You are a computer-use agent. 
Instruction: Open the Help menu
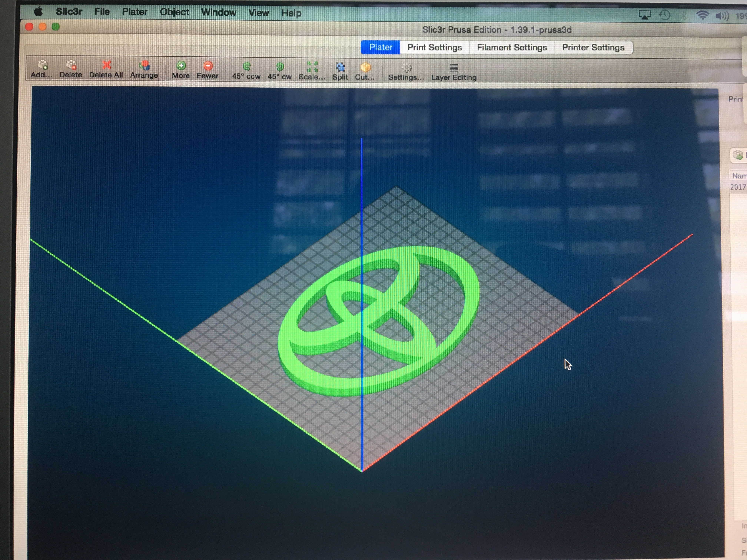pos(291,13)
